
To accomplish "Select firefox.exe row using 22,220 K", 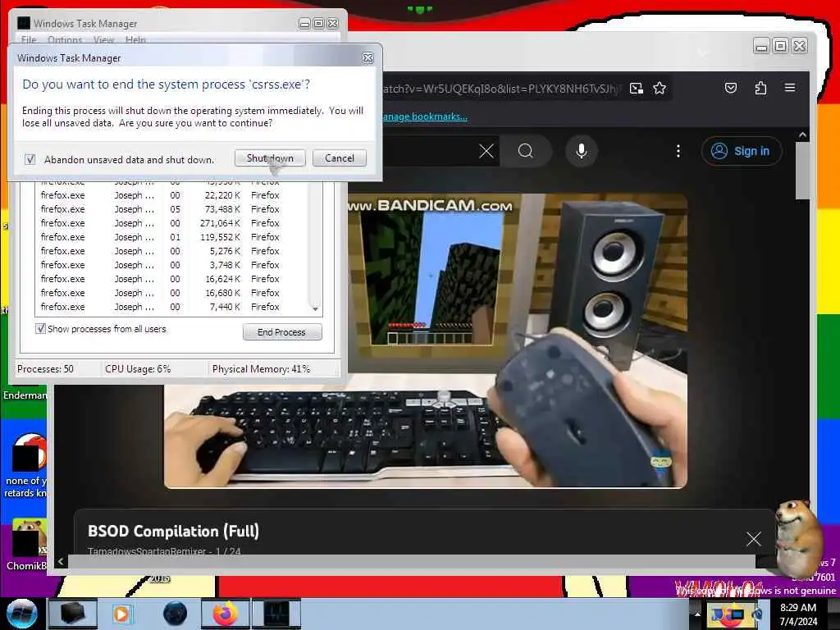I will 171,195.
